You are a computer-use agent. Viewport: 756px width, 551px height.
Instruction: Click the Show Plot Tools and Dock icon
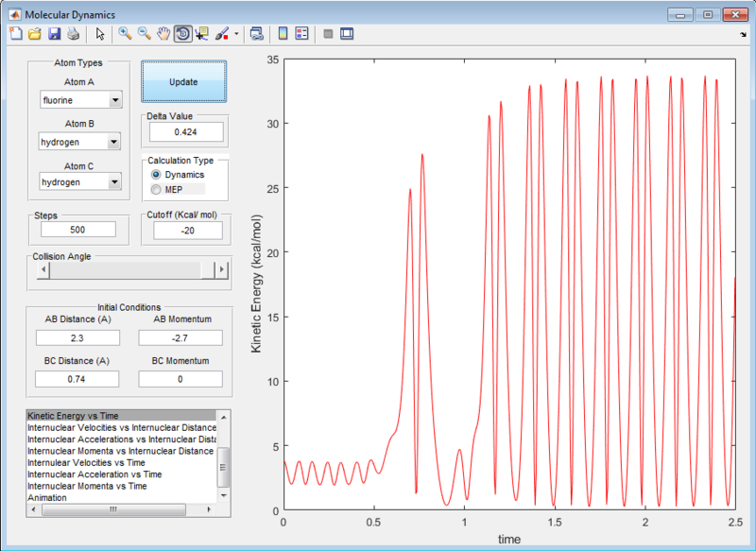point(347,34)
